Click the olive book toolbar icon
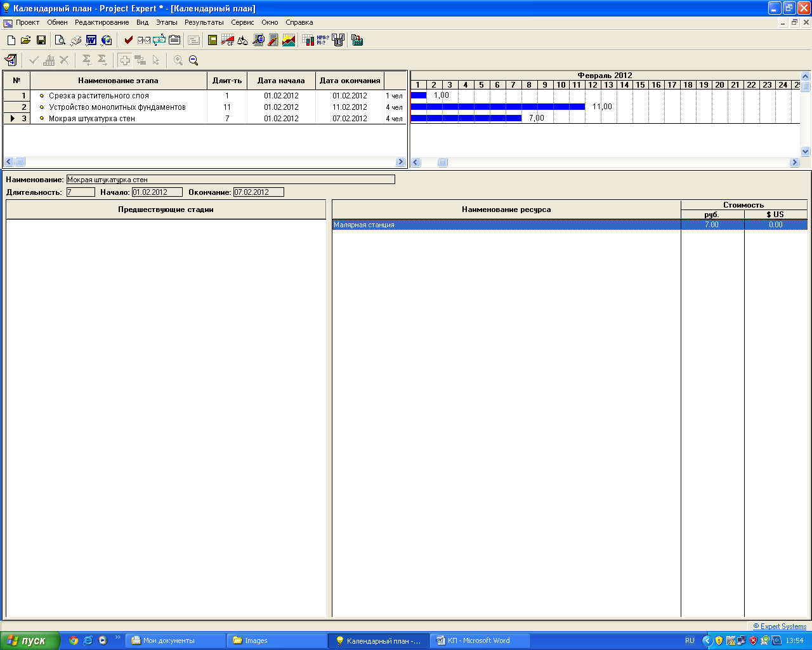The width and height of the screenshot is (812, 650). click(213, 41)
